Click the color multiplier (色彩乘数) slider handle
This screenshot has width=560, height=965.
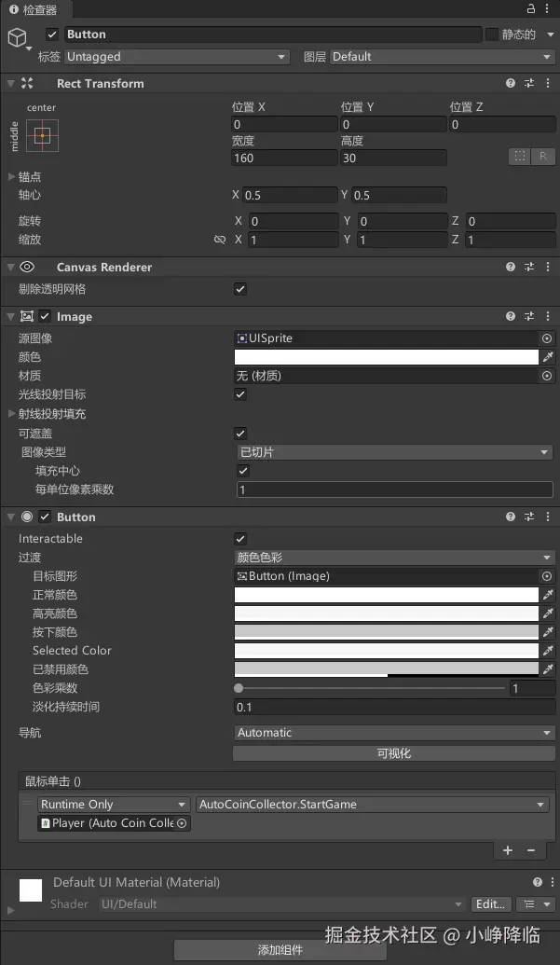[239, 688]
